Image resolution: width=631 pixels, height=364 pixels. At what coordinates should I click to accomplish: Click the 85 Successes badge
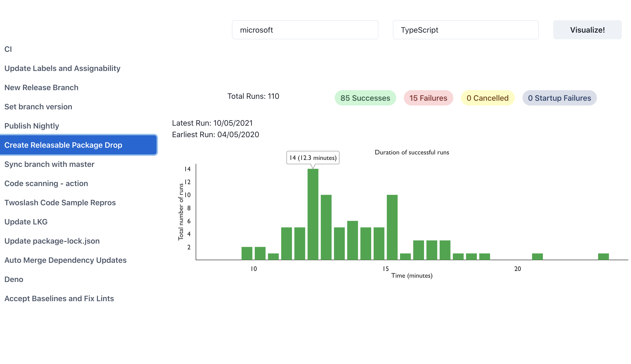[x=365, y=98]
